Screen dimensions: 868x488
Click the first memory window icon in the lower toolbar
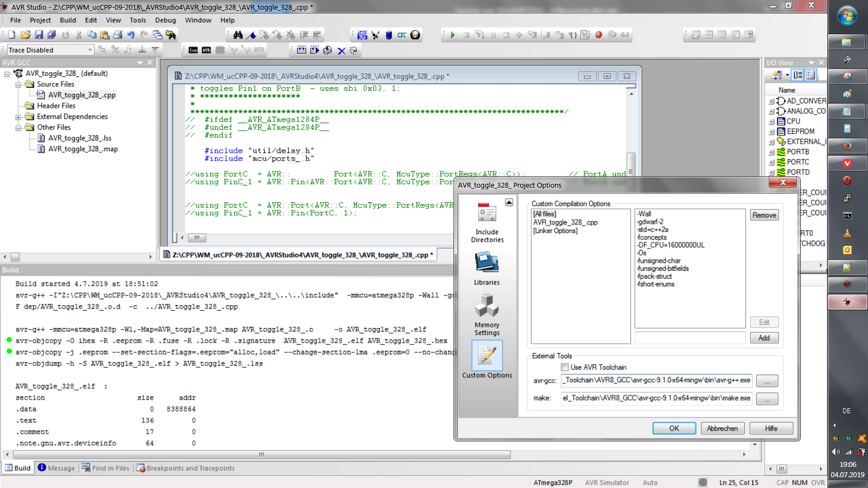302,50
